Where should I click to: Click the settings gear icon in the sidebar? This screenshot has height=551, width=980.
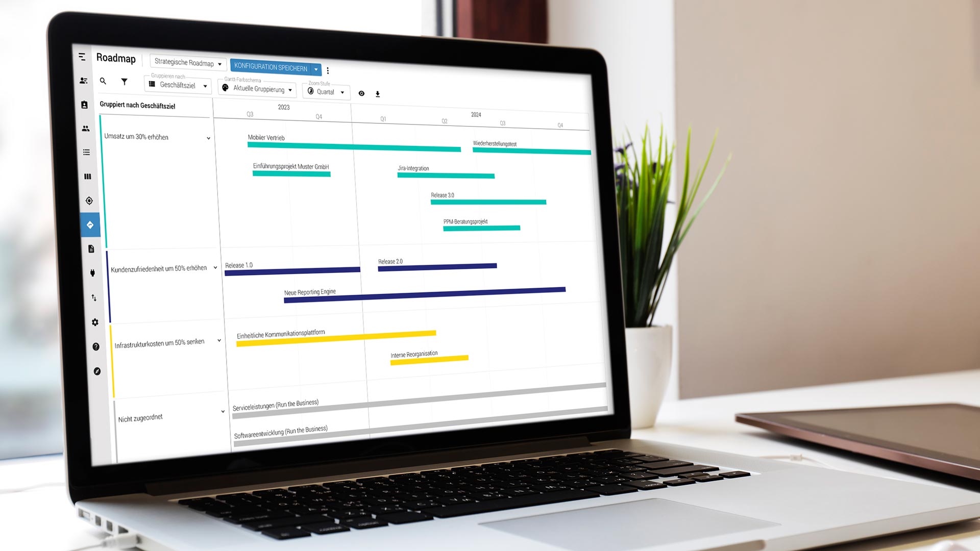(95, 322)
